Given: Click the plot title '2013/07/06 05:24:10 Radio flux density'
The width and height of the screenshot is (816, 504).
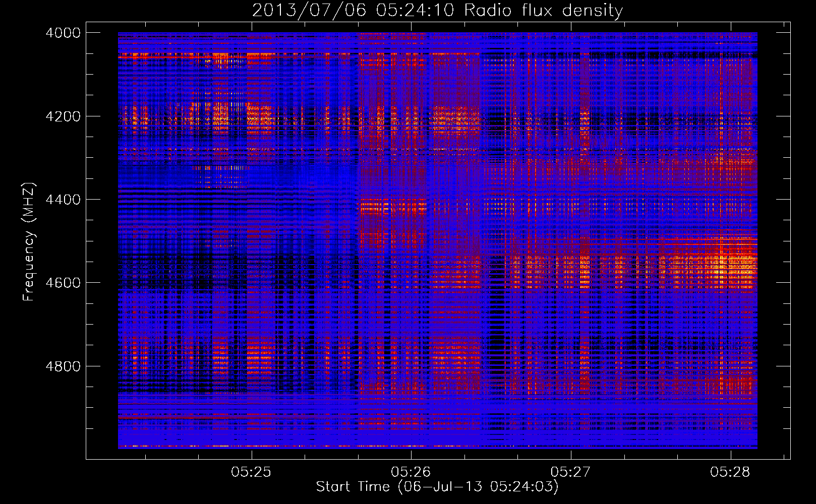Looking at the screenshot, I should click(x=437, y=10).
